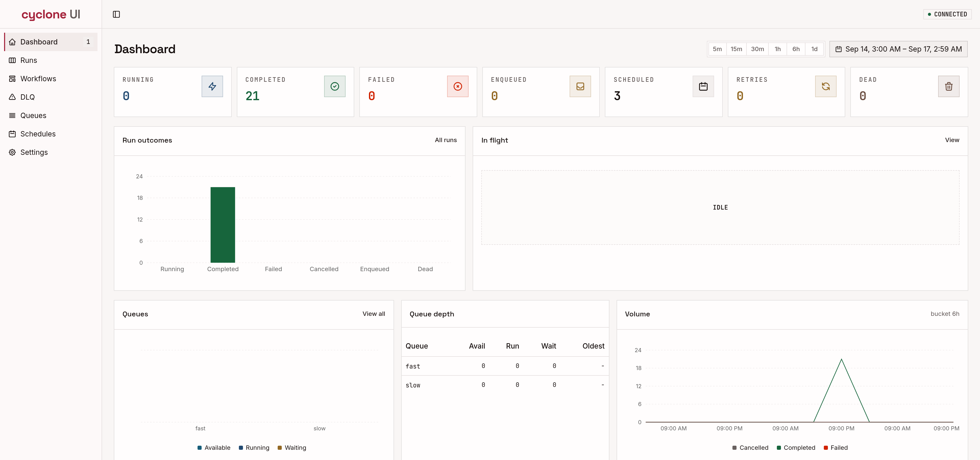Open the date range picker
The image size is (980, 460).
point(898,49)
